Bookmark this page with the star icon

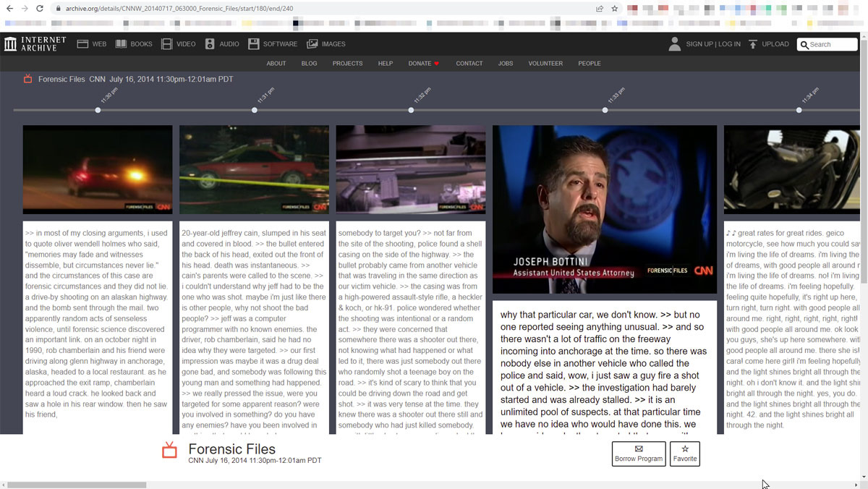[615, 9]
